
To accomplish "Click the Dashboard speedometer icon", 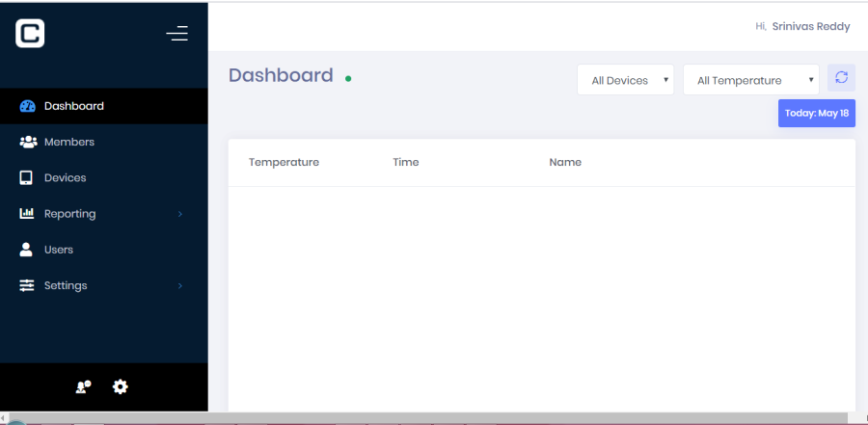I will [27, 106].
